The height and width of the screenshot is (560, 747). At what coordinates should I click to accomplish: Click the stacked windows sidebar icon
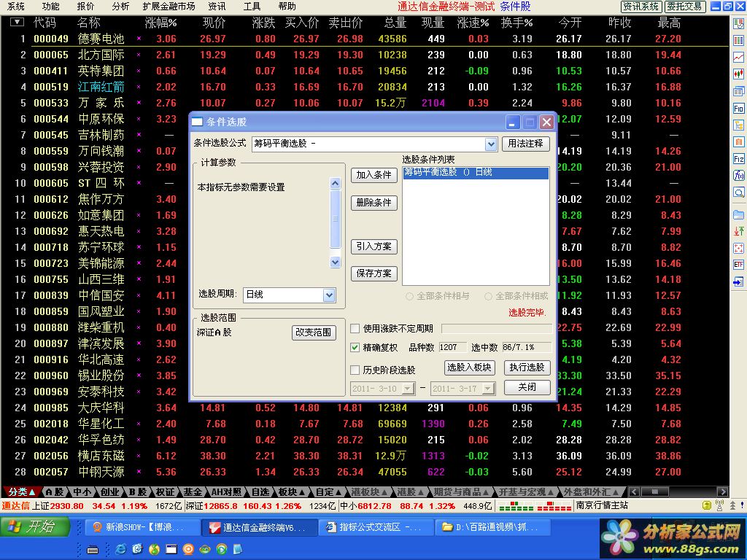click(738, 91)
